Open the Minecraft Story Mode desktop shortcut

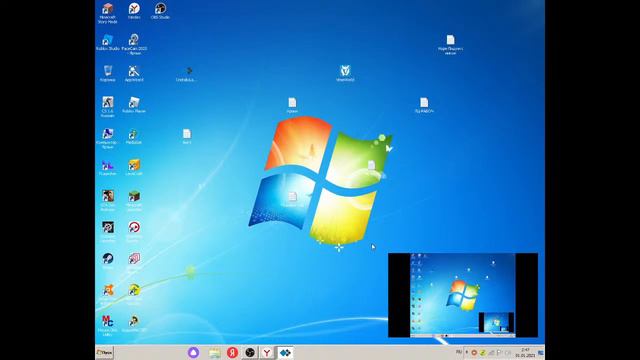point(108,13)
